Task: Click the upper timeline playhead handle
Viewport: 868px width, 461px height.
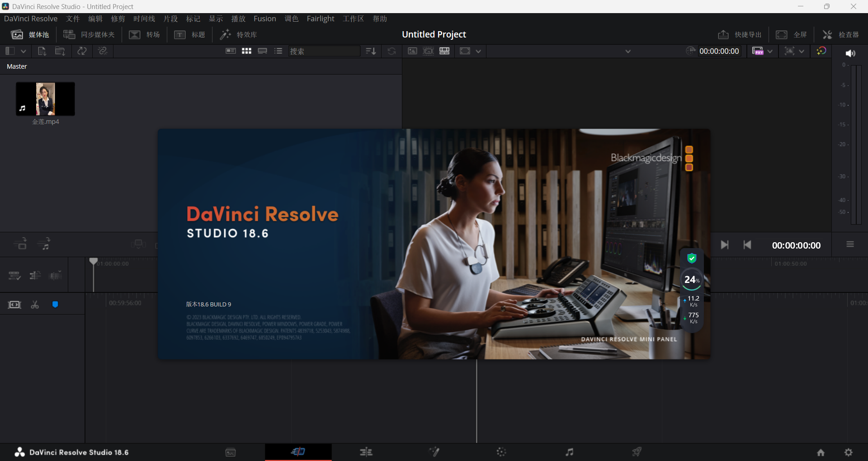Action: click(93, 262)
